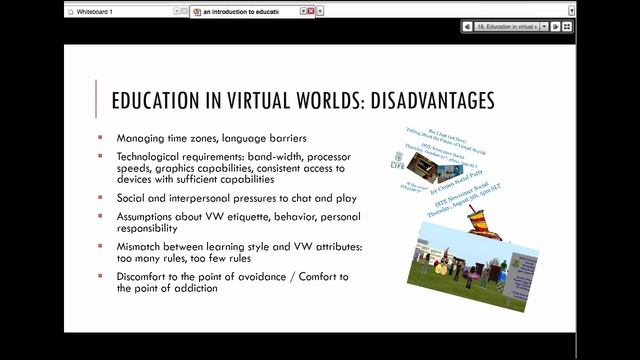Open the tab list dropdown at far right
Image resolution: width=640 pixels, height=360 pixels.
coord(571,11)
